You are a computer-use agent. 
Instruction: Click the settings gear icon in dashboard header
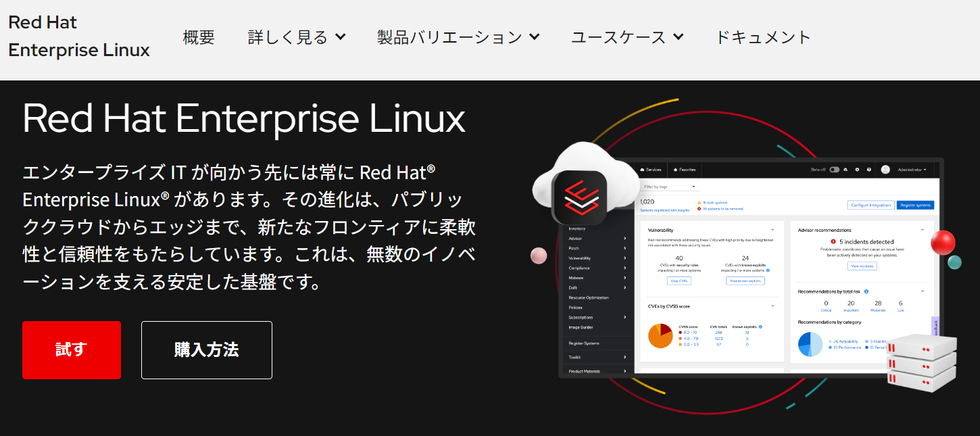coord(857,170)
